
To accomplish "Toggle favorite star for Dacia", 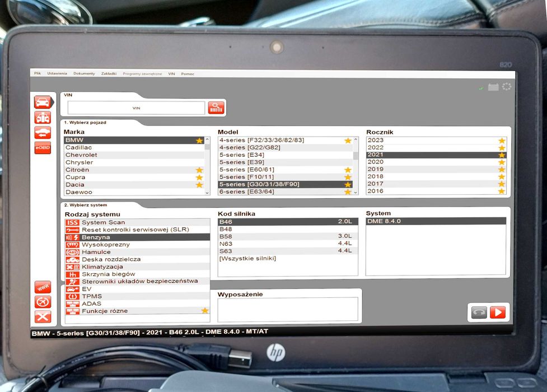I will [199, 185].
